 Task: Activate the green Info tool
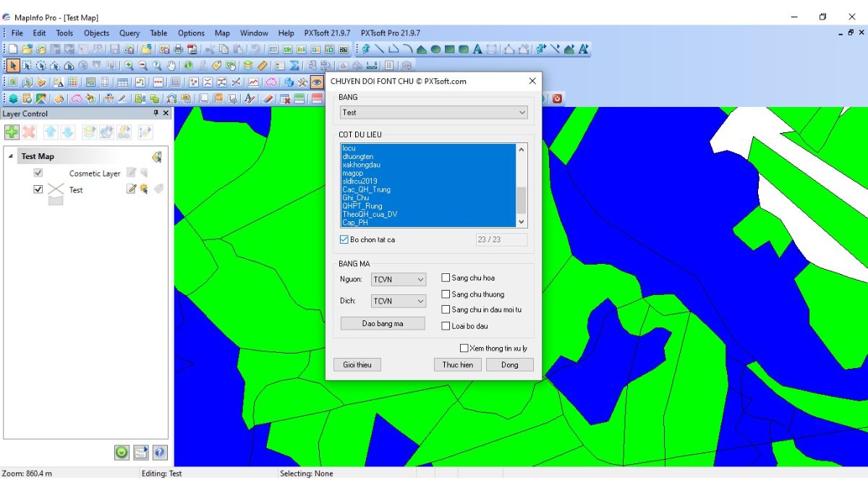[x=188, y=65]
